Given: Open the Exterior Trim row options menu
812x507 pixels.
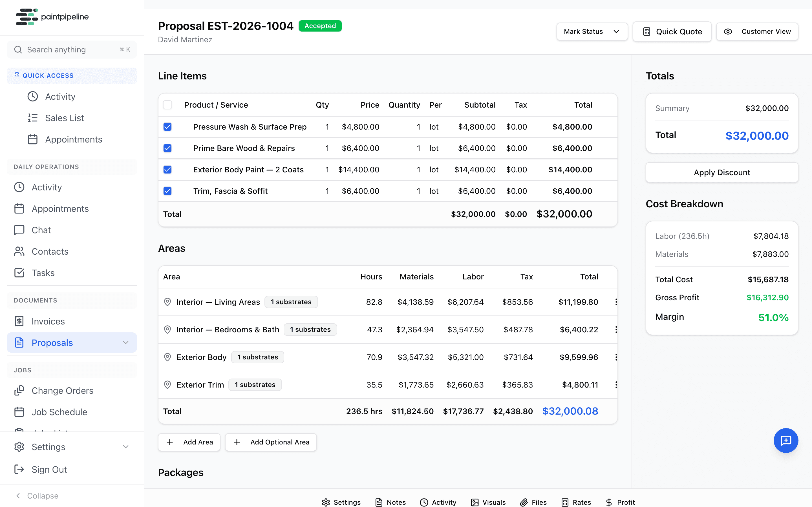Looking at the screenshot, I should (x=616, y=384).
